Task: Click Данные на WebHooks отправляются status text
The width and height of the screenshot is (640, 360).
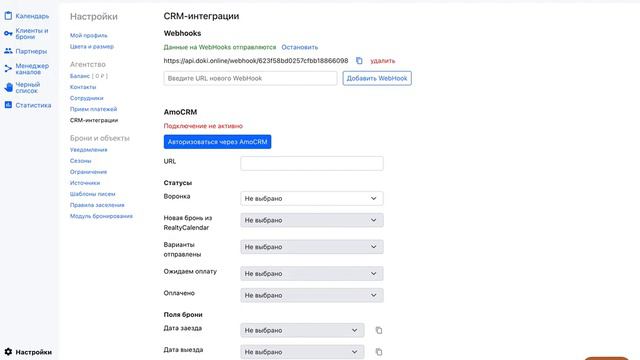Action: (x=220, y=47)
